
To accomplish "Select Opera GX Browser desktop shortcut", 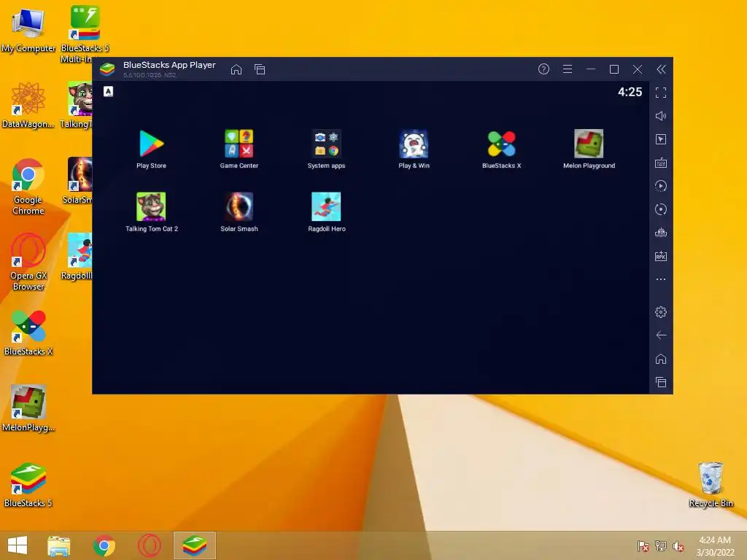I will [28, 262].
